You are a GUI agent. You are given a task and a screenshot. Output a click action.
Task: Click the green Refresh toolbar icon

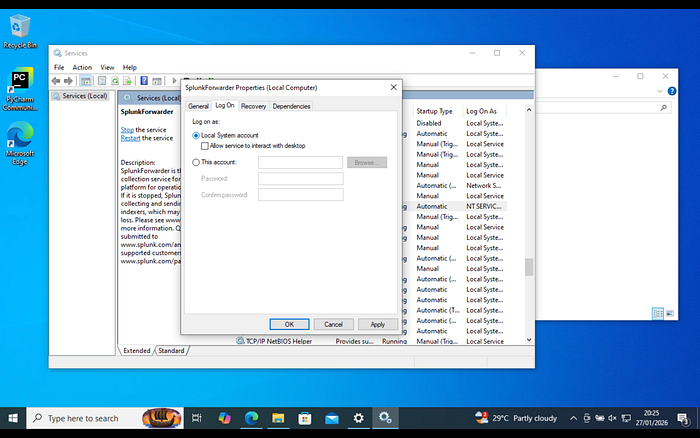[115, 81]
